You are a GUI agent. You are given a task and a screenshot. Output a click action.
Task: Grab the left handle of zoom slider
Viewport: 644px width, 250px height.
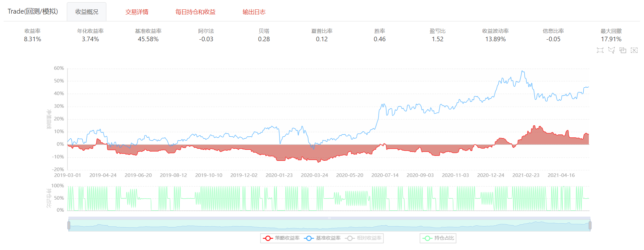69,225
